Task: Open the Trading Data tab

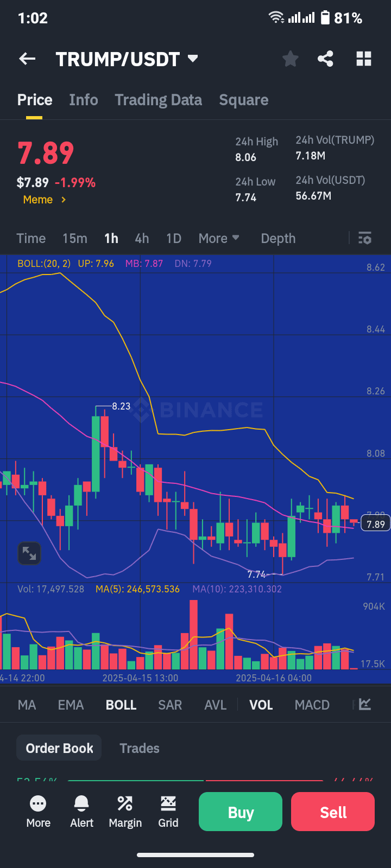Action: click(x=158, y=100)
